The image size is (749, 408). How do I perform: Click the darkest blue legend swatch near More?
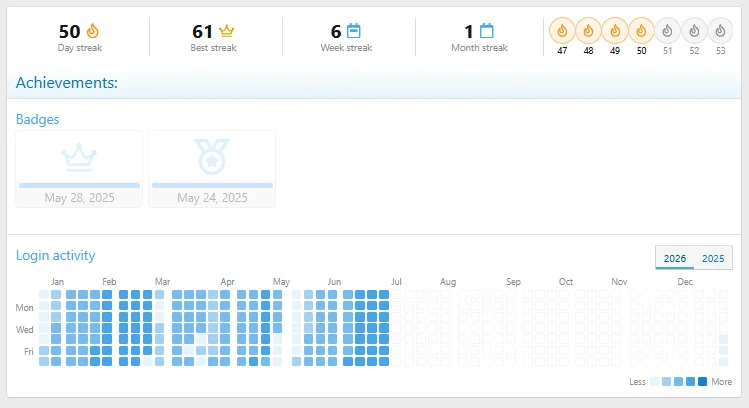click(x=702, y=381)
